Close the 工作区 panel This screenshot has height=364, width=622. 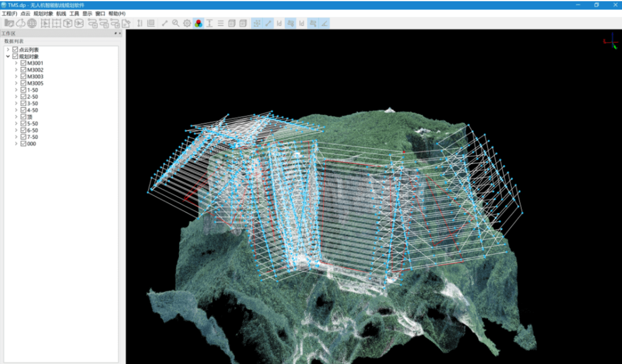[120, 34]
